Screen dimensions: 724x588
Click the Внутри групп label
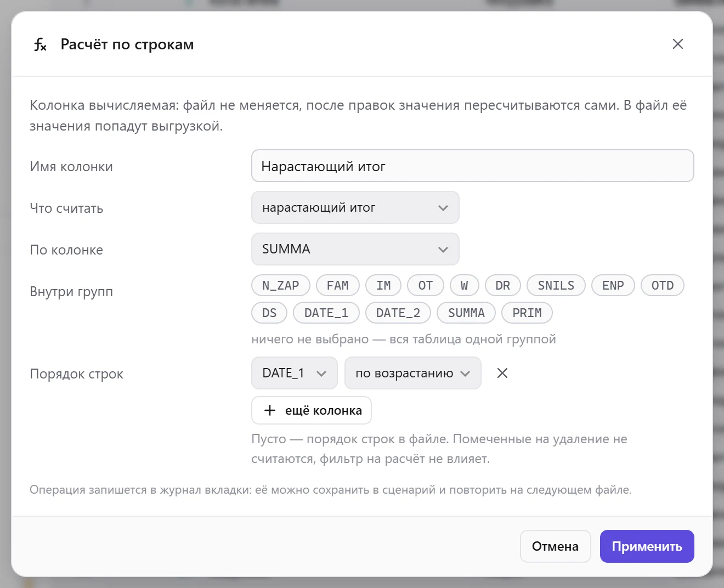(x=71, y=292)
